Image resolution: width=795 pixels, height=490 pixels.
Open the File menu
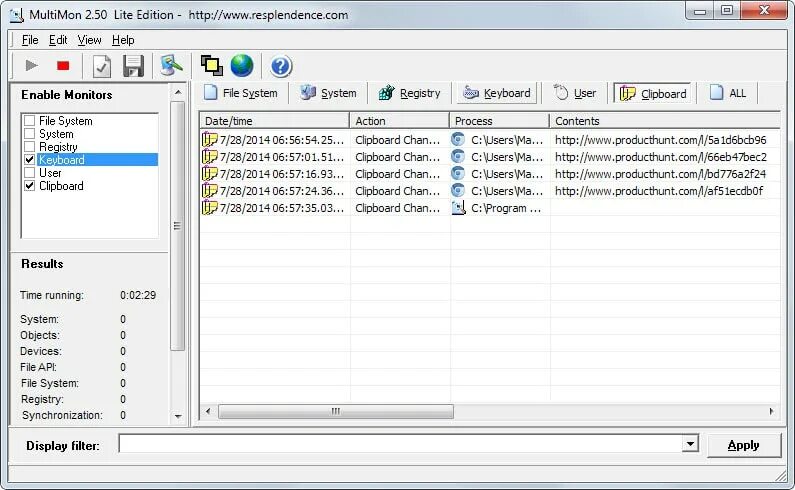tap(30, 40)
